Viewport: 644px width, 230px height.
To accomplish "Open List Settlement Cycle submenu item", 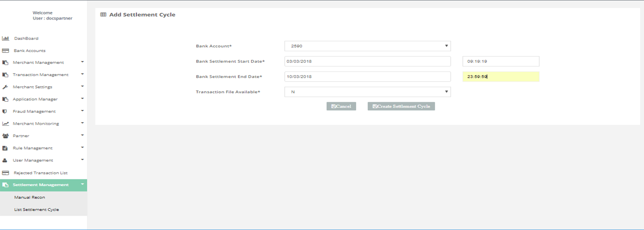I will [x=37, y=209].
